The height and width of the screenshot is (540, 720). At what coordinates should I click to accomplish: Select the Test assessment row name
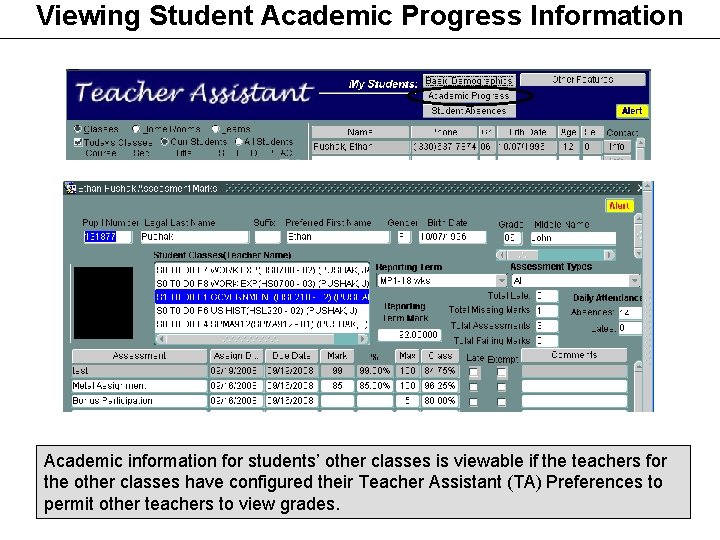[x=140, y=371]
